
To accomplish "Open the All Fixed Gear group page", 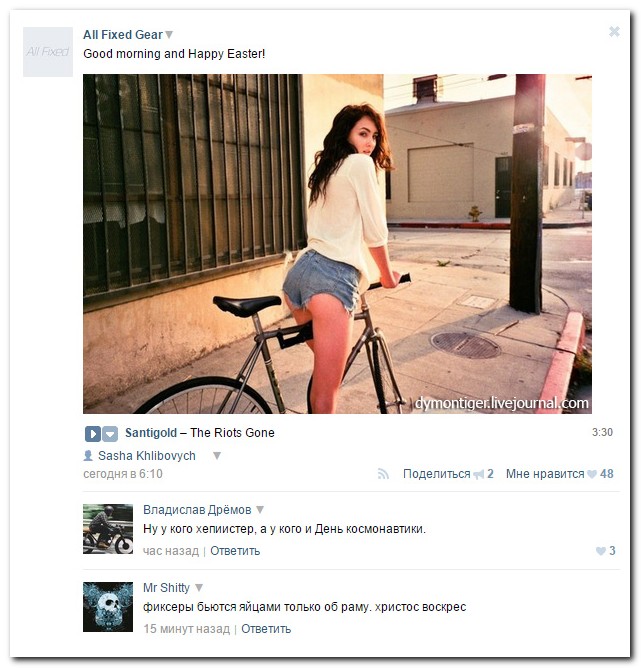I will [123, 35].
